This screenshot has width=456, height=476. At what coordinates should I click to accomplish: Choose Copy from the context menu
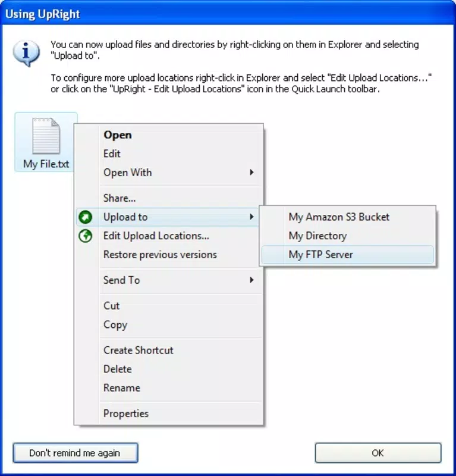click(169, 324)
